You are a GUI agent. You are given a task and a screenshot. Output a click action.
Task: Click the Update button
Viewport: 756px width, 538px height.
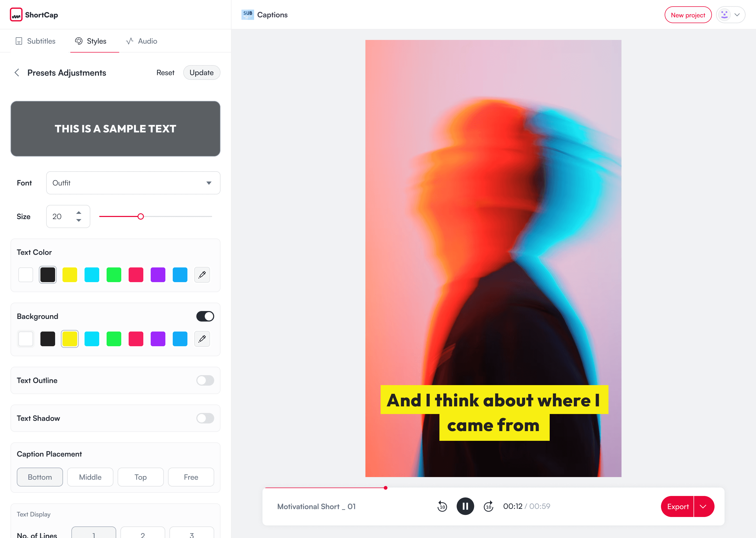(x=202, y=73)
